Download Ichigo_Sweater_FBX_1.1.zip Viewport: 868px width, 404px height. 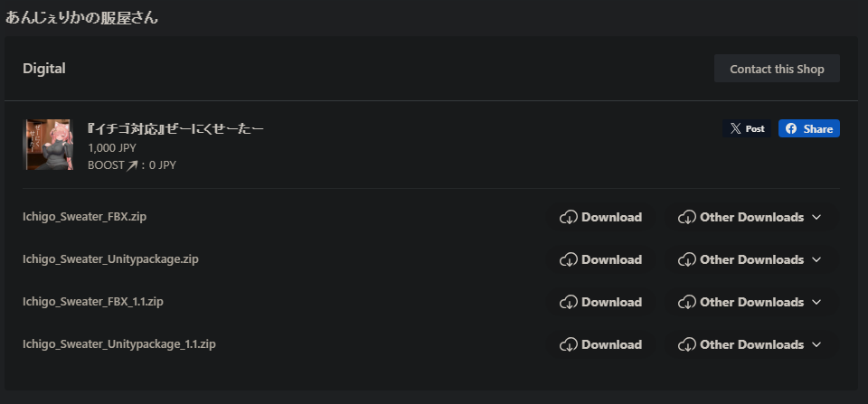(600, 302)
